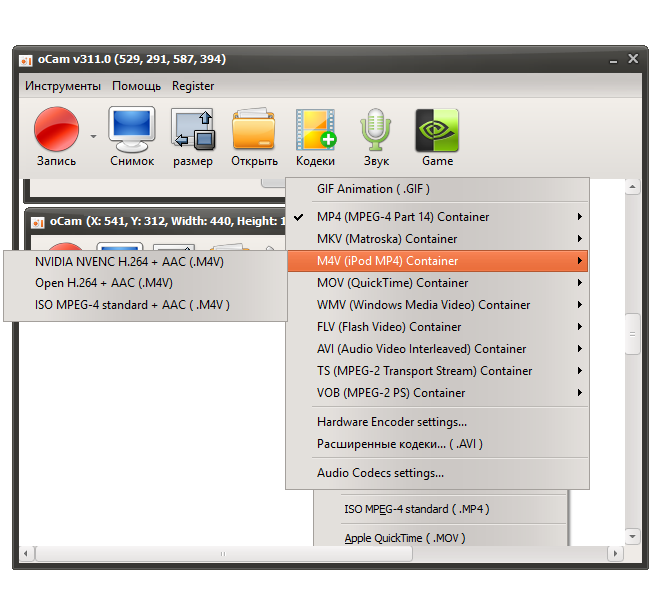The image size is (668, 591).
Task: Expand the MOV (QuickTime) Container submenu
Action: coord(438,283)
